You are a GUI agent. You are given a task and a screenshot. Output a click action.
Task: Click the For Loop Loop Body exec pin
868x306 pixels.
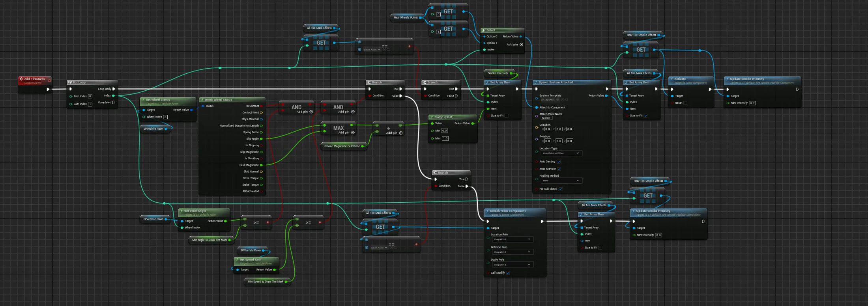click(114, 89)
